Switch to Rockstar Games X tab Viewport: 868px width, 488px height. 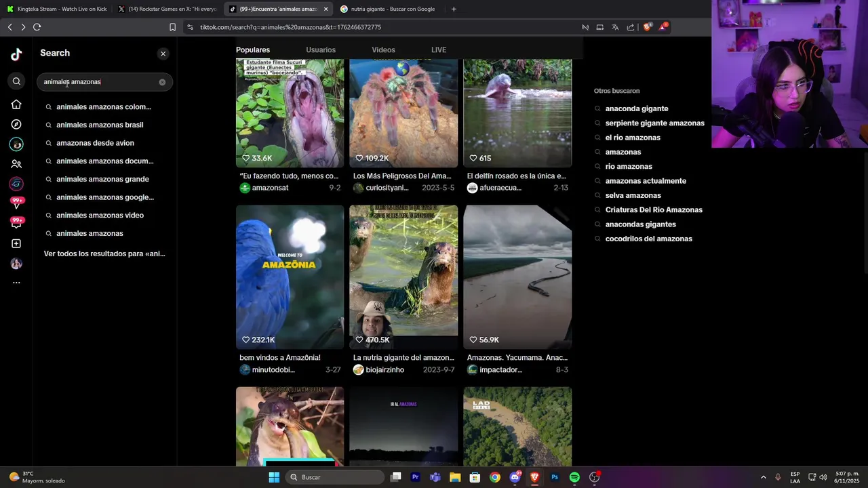(x=167, y=9)
